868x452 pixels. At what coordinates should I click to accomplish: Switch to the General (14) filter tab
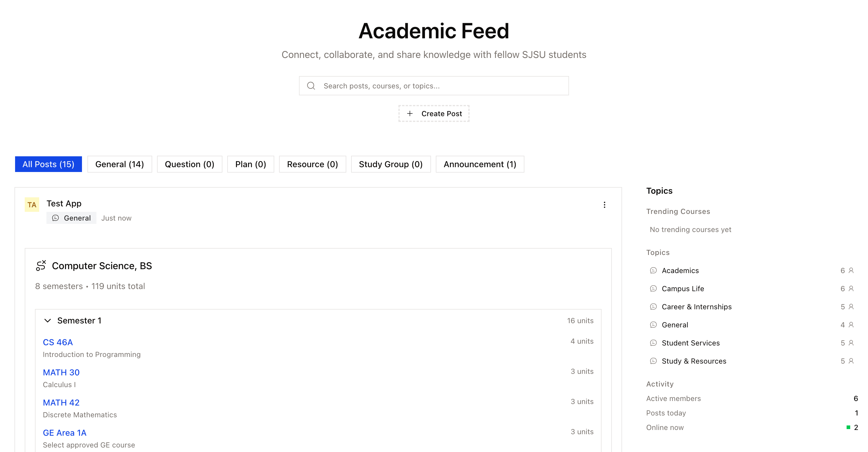point(120,164)
